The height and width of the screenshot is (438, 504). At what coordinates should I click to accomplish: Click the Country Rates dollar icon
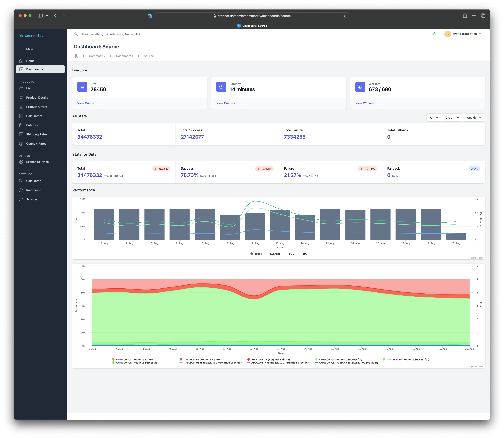[x=21, y=144]
